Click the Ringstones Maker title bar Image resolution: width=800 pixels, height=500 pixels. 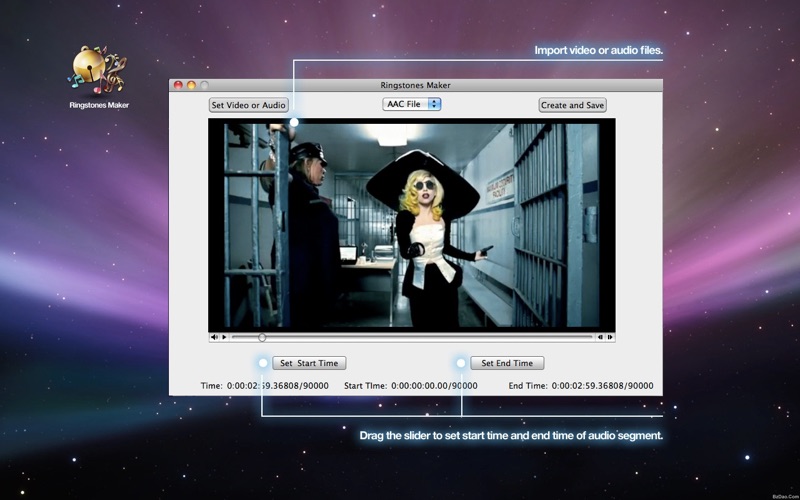coord(415,85)
